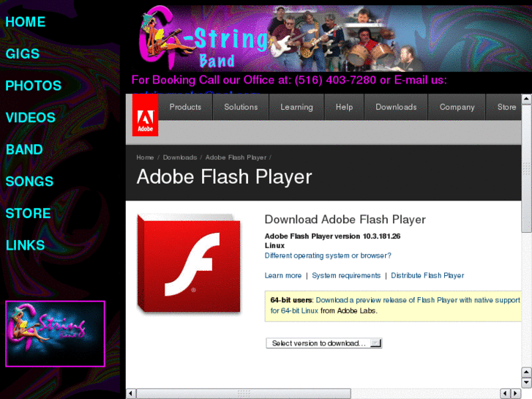532x399 pixels.
Task: Go to the HOME page
Action: coord(26,22)
